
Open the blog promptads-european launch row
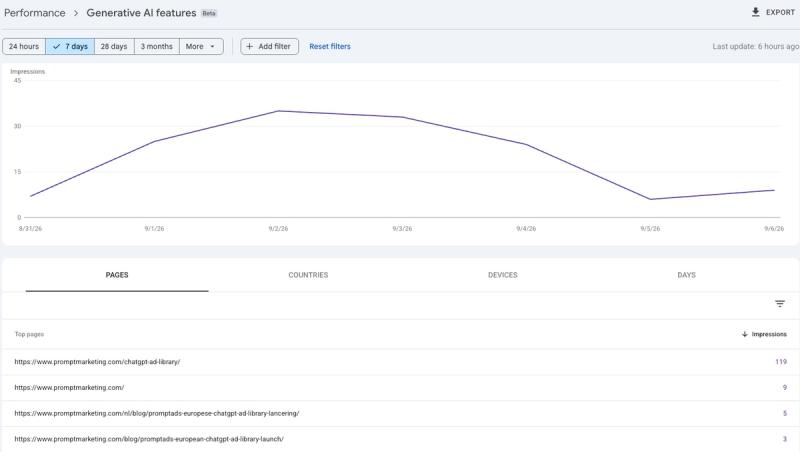tap(400, 439)
